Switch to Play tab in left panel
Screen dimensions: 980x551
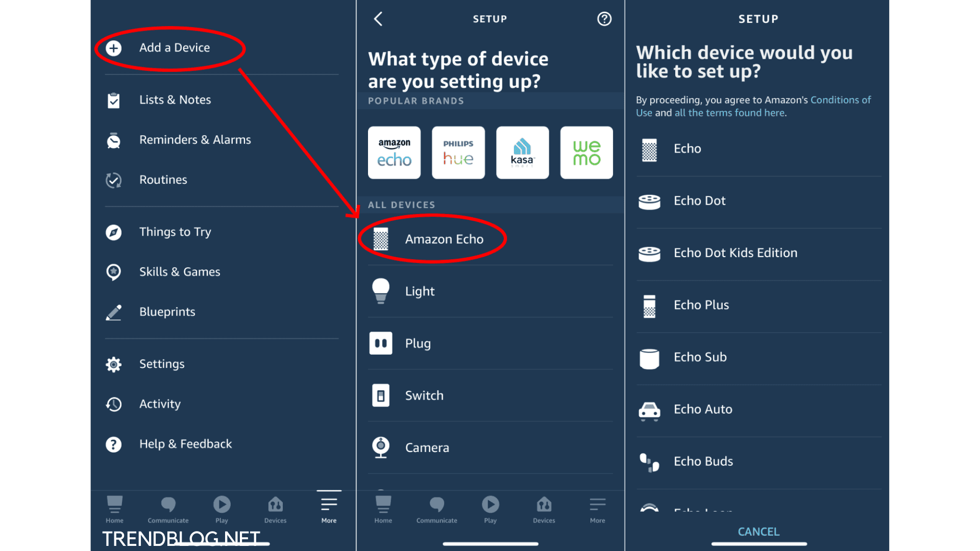pyautogui.click(x=222, y=509)
